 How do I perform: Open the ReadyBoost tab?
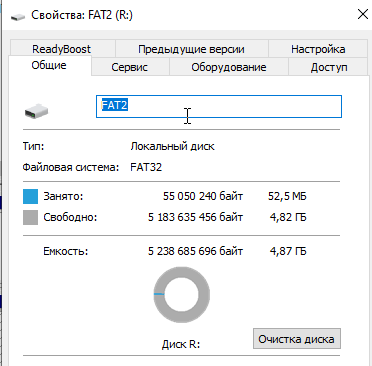[61, 49]
